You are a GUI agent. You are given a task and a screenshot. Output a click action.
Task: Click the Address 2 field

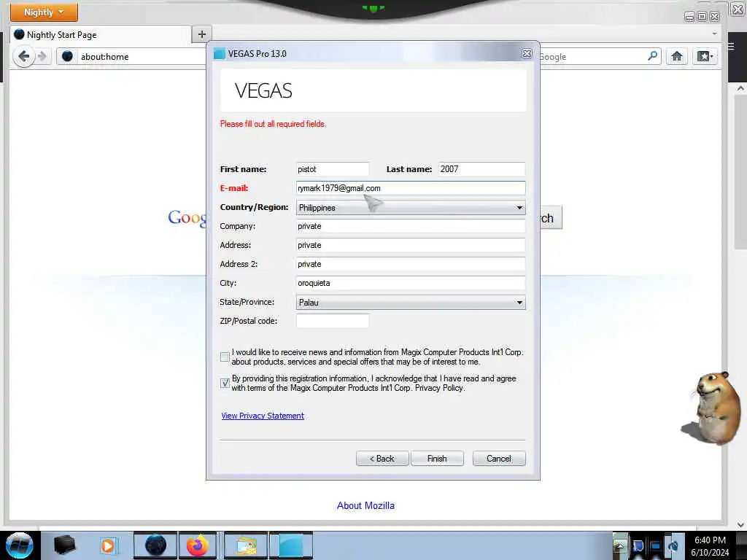(x=411, y=264)
